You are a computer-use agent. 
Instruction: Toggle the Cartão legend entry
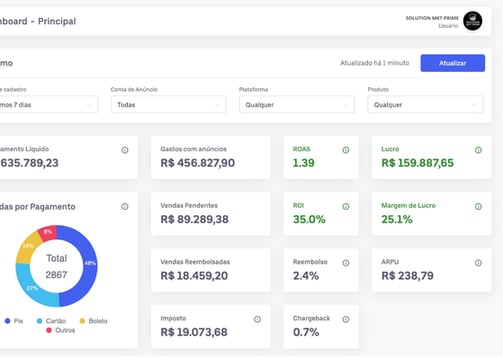click(51, 321)
